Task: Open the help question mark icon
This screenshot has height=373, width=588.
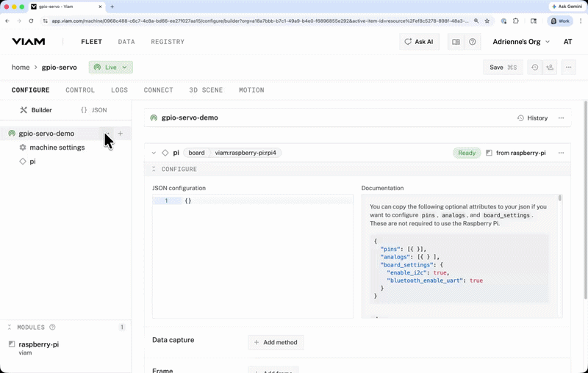Action: click(x=472, y=42)
